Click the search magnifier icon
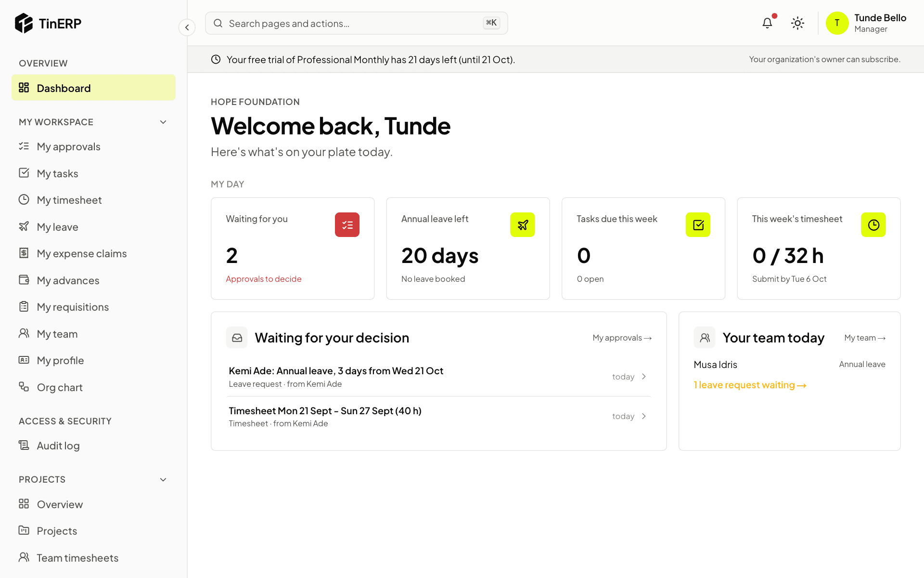Image resolution: width=924 pixels, height=578 pixels. [218, 23]
